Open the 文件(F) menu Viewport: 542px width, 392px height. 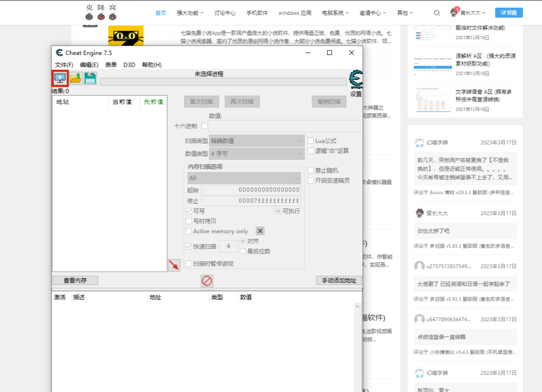(64, 65)
